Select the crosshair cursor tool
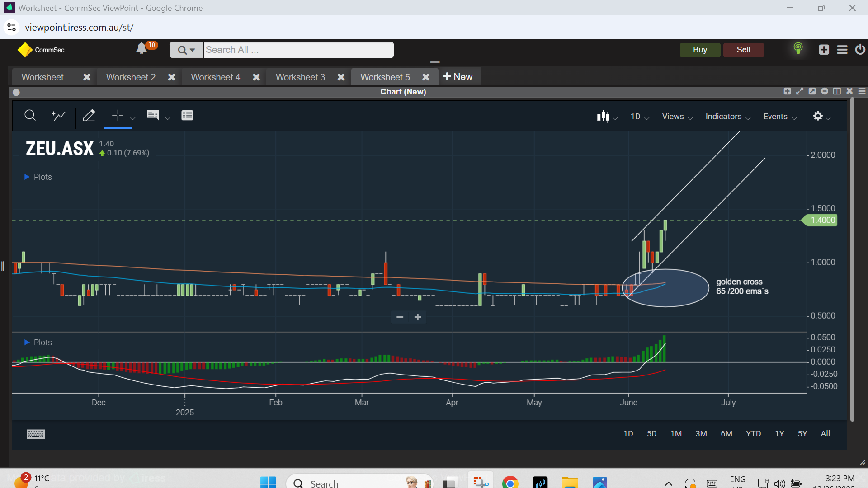Screen dimensions: 868x488 click(x=118, y=116)
